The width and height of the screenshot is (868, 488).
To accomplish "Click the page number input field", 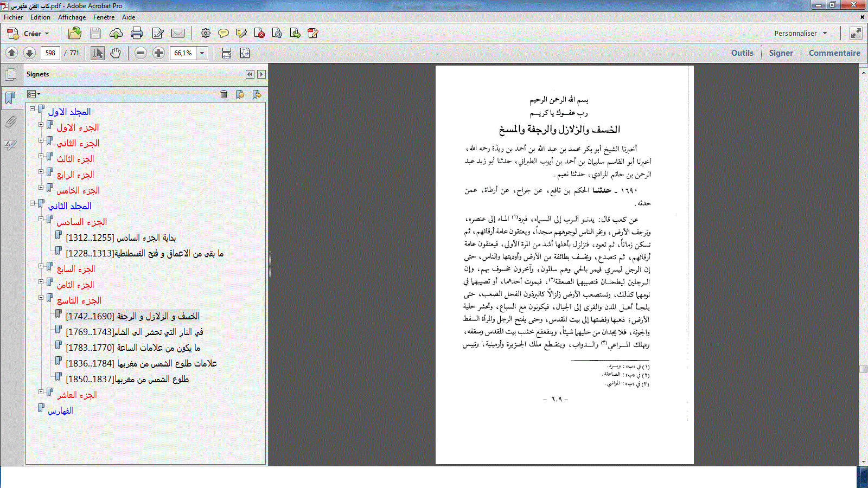I will coord(50,53).
